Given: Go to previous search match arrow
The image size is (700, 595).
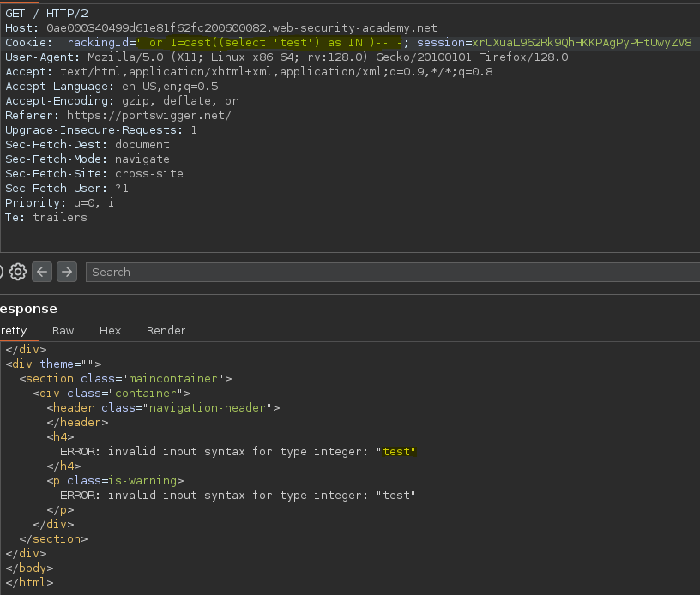Looking at the screenshot, I should click(x=42, y=272).
